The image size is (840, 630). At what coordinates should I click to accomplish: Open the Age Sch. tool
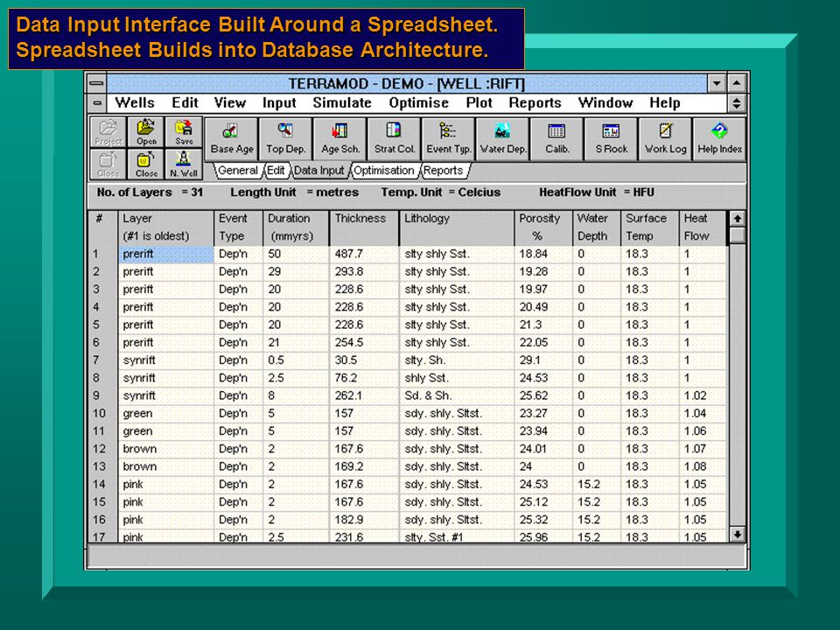click(x=340, y=139)
